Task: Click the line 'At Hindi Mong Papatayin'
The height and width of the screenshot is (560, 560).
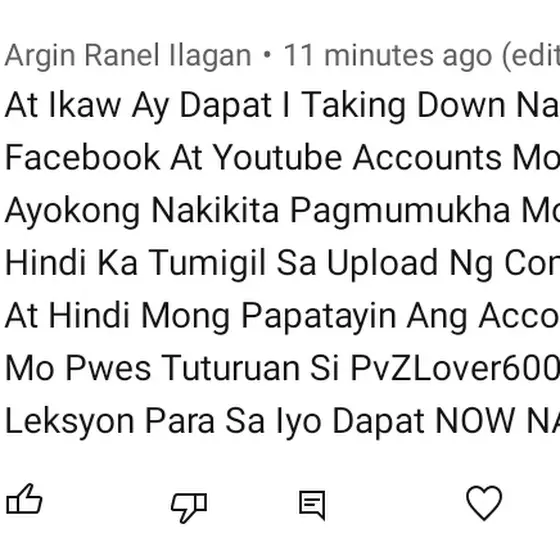Action: (x=282, y=316)
